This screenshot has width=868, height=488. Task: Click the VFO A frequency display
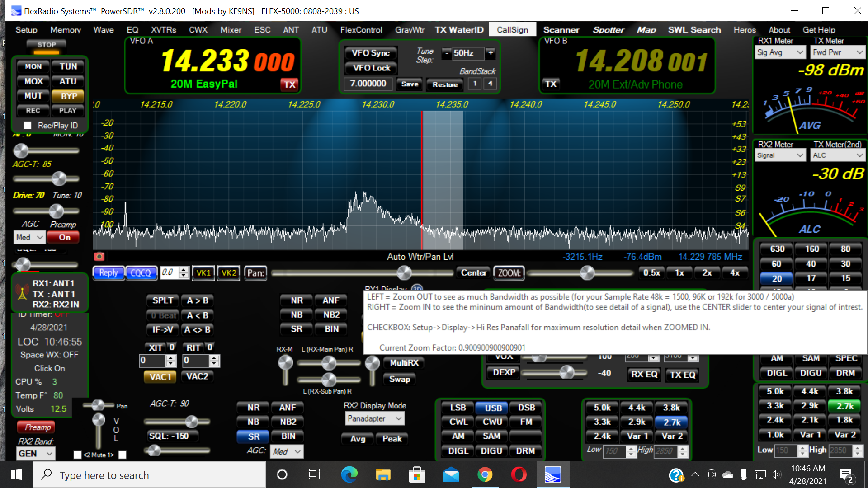coord(227,61)
